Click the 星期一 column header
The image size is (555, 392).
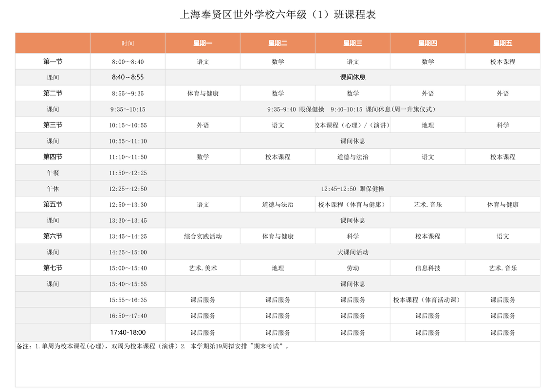click(203, 43)
